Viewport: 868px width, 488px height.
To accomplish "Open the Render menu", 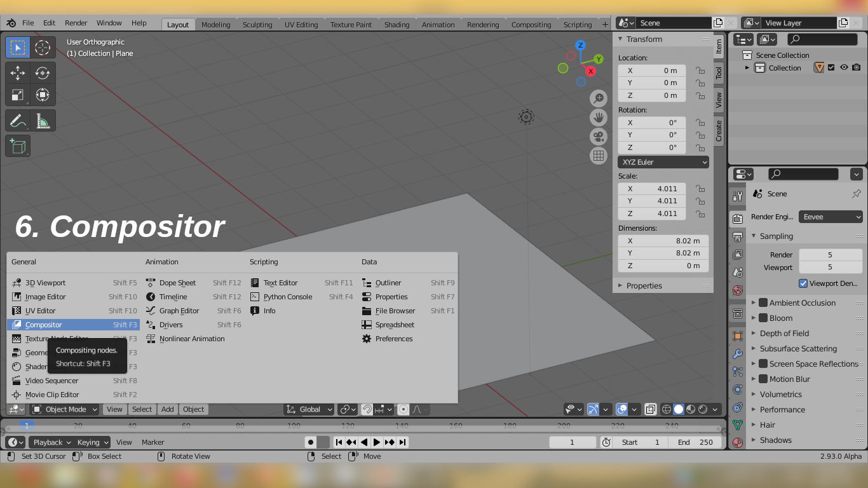I will [76, 23].
